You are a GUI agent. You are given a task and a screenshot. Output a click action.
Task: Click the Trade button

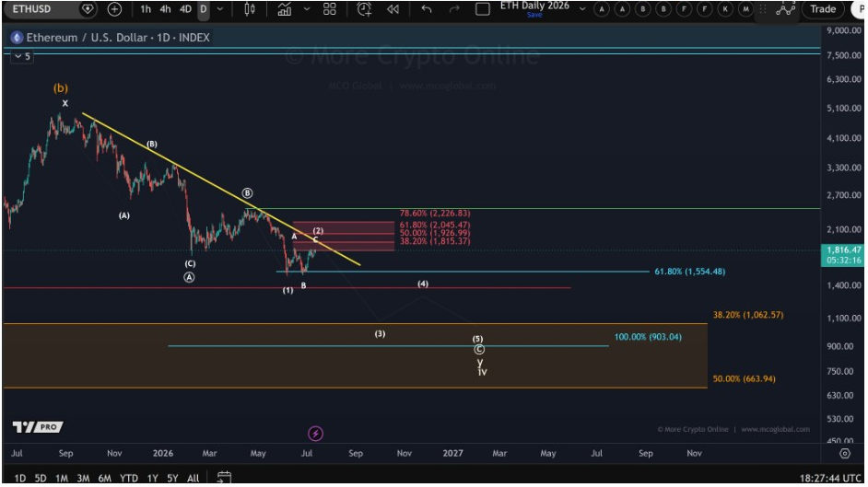coord(823,9)
